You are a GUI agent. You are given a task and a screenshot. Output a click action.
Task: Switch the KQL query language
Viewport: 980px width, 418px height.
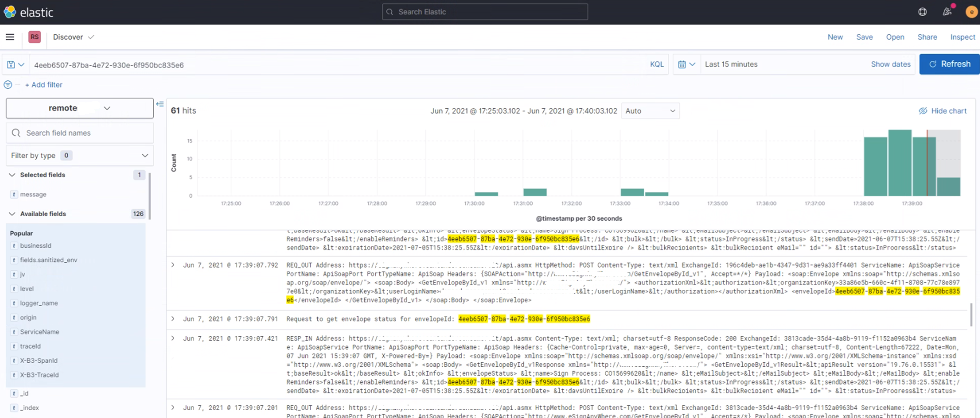point(657,65)
